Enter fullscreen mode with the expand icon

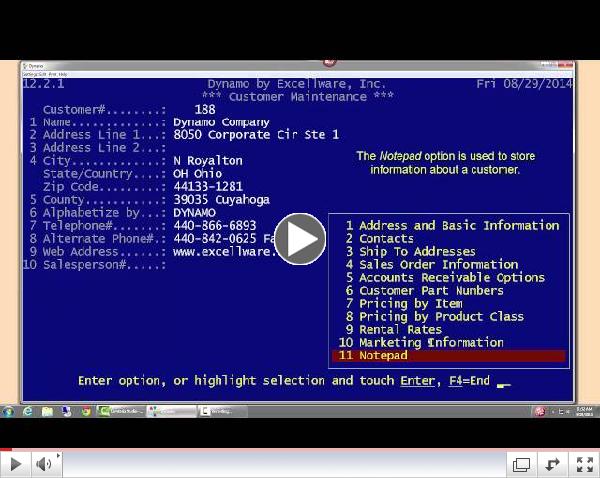(x=583, y=464)
